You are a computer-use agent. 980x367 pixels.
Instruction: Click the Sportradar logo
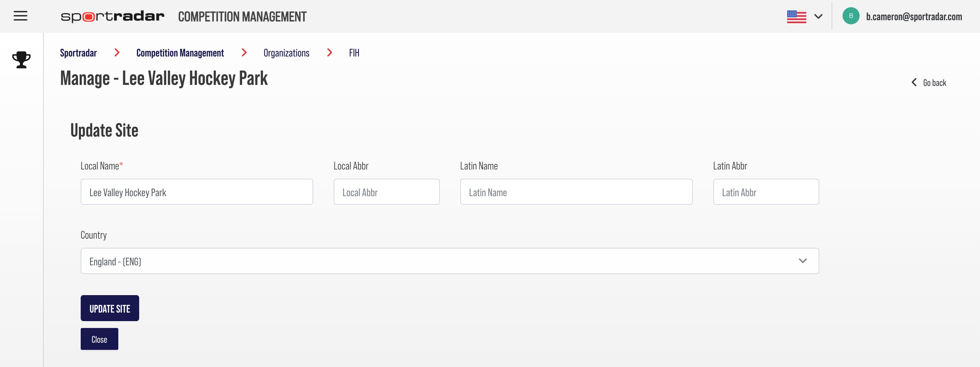(x=112, y=16)
